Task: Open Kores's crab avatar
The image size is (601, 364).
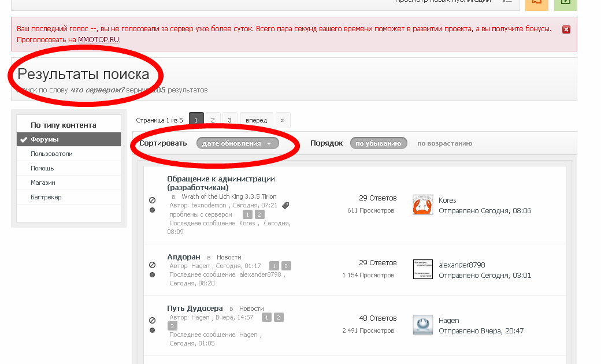Action: coord(423,205)
